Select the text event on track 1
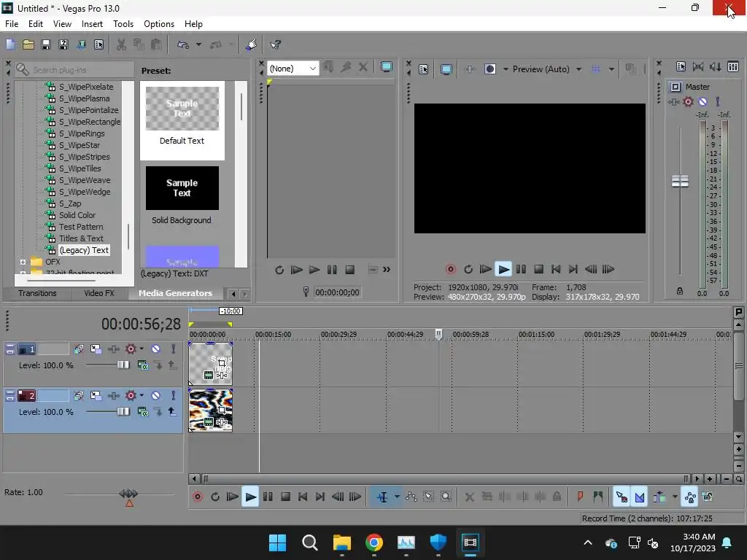The height and width of the screenshot is (560, 747). click(x=210, y=363)
